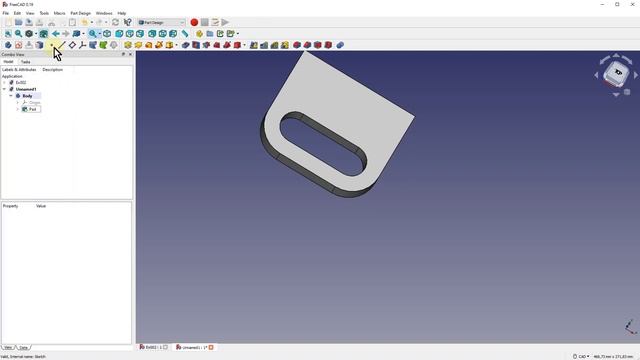
Task: Start macro recording with red circle
Action: click(x=194, y=22)
